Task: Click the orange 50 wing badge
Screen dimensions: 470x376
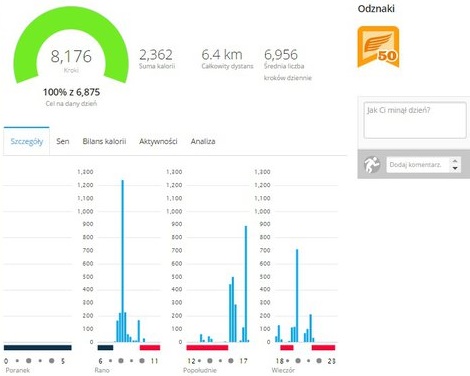Action: 378,47
